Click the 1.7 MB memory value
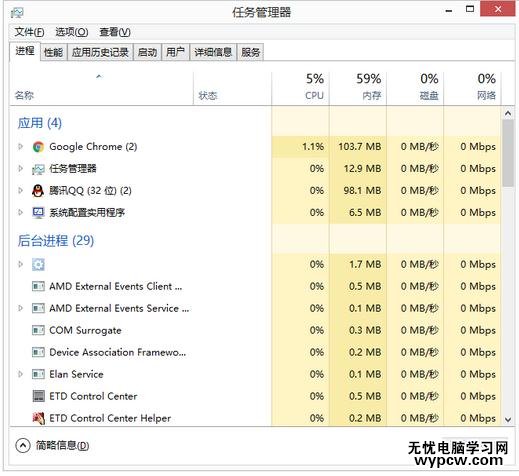Screen dimensions: 519x476 point(365,265)
